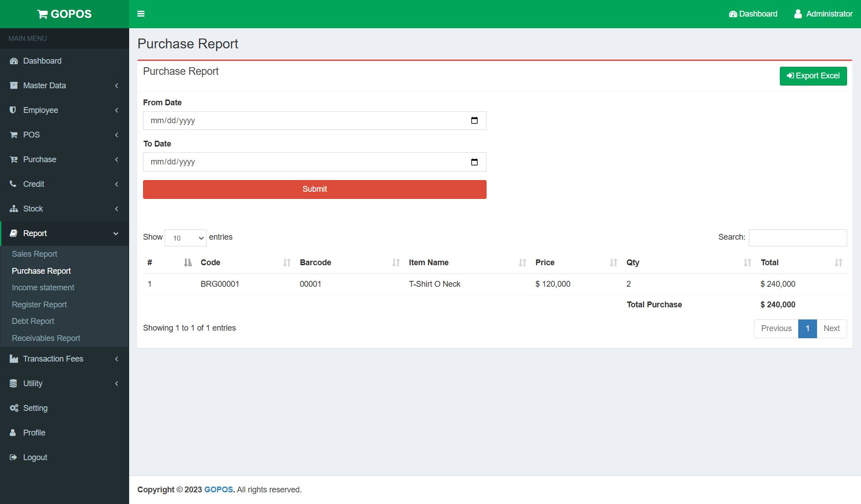
Task: Sort by the # column icon
Action: (x=187, y=263)
